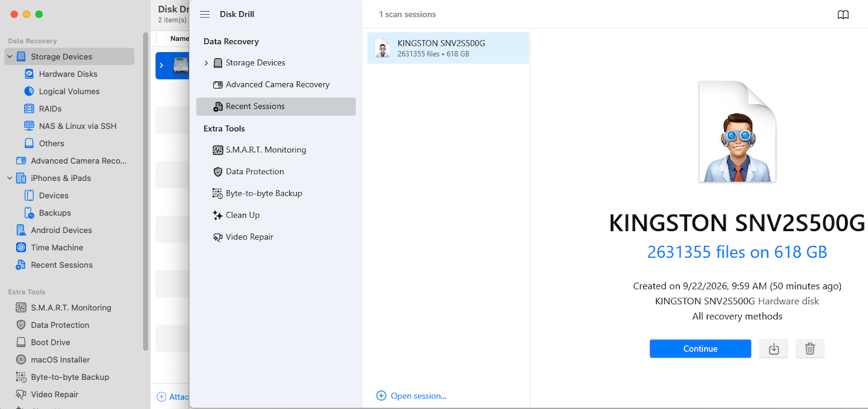Click the large session file thumbnail
Image resolution: width=868 pixels, height=409 pixels.
[737, 132]
